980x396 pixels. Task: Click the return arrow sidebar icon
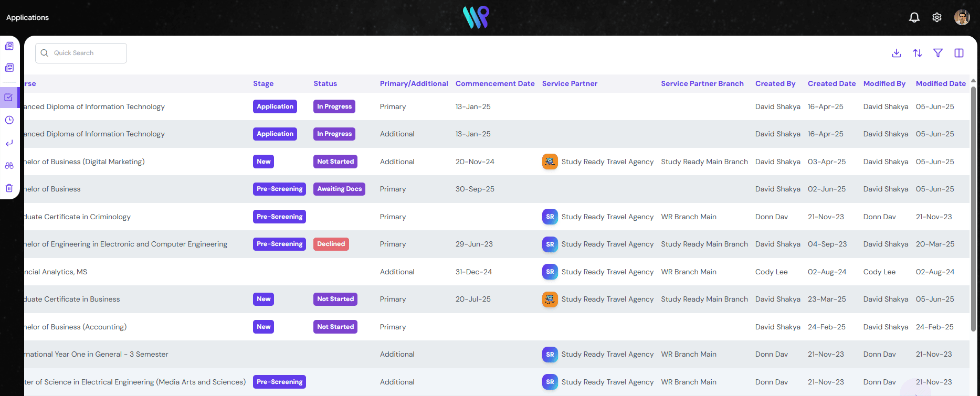pos(9,143)
